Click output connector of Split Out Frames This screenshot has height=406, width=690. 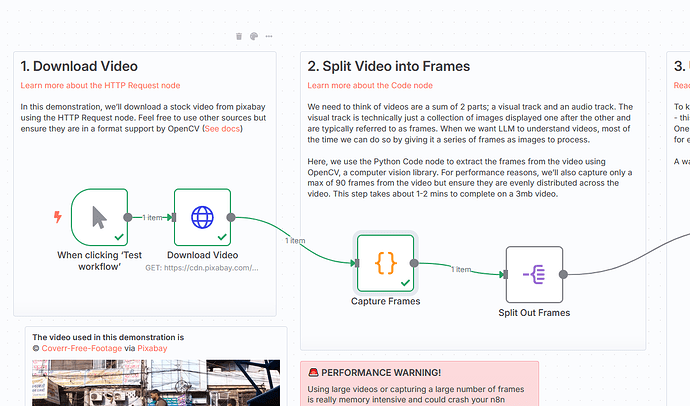pos(563,274)
